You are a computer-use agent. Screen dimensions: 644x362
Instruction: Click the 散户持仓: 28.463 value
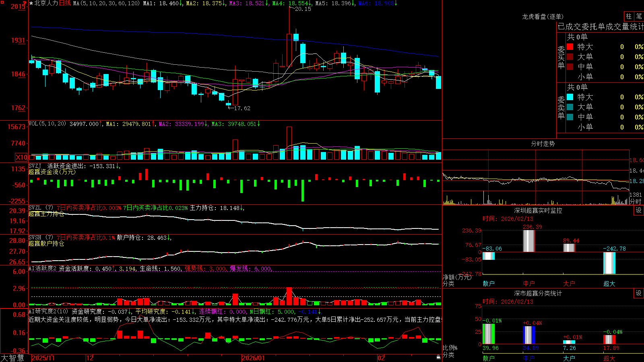click(142, 238)
